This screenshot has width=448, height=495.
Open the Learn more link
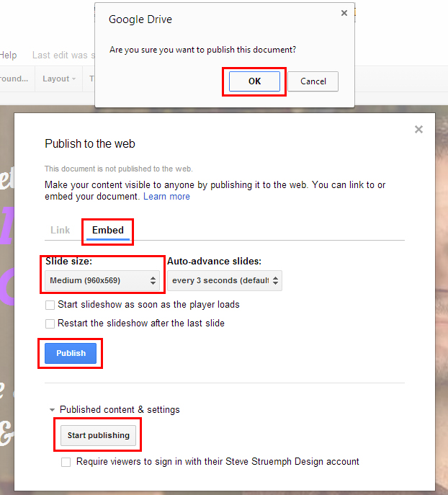[x=166, y=197]
